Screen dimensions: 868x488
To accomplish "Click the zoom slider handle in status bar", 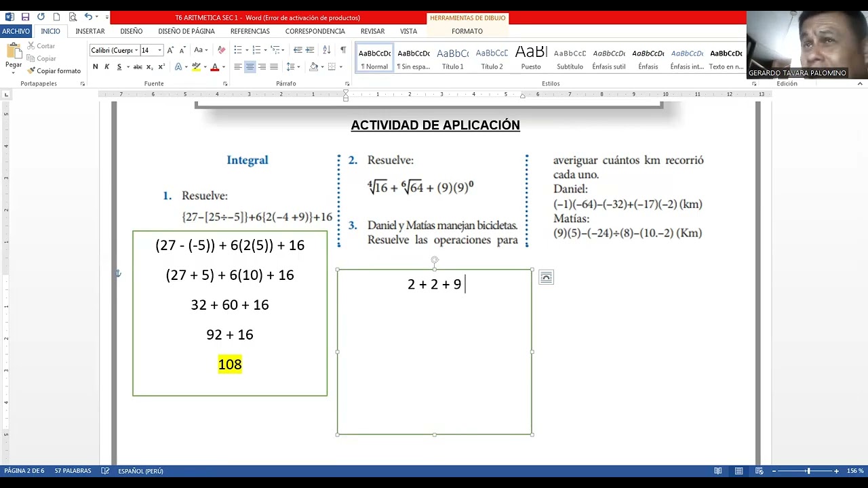I will [808, 471].
